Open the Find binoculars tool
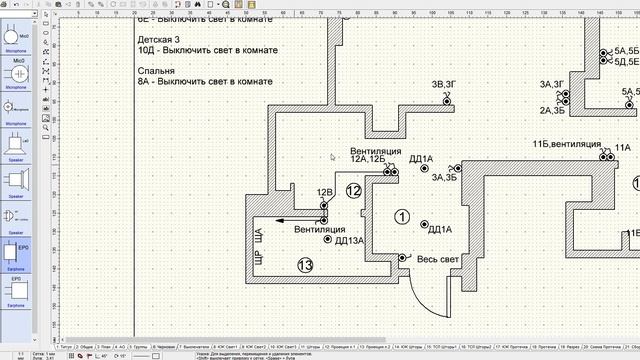 (198, 4)
